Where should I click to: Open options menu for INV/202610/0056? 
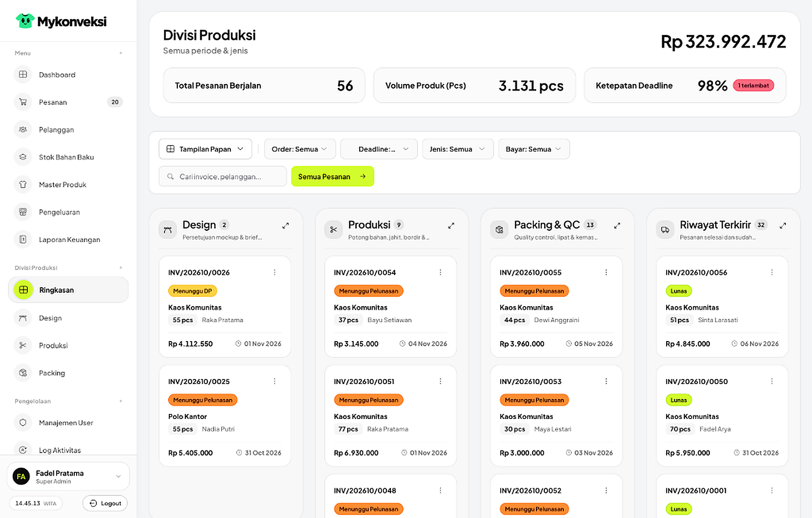772,272
